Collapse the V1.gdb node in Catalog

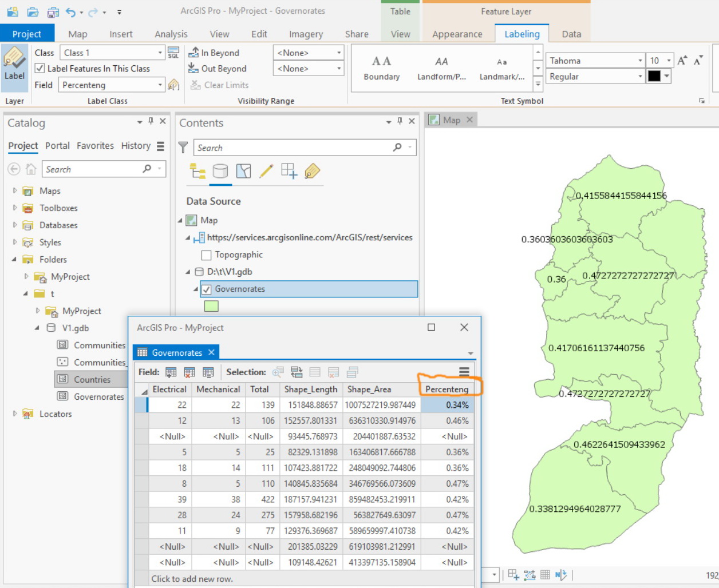click(x=37, y=328)
